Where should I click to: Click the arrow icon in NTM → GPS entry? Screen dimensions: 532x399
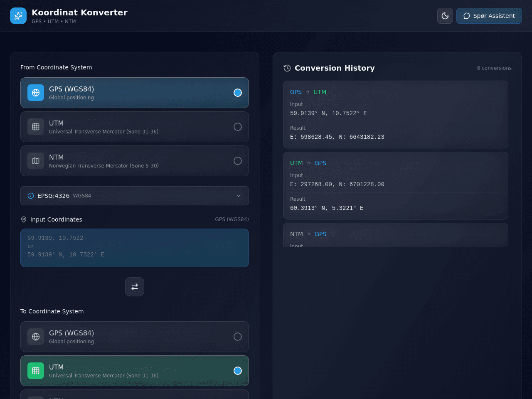tap(309, 234)
